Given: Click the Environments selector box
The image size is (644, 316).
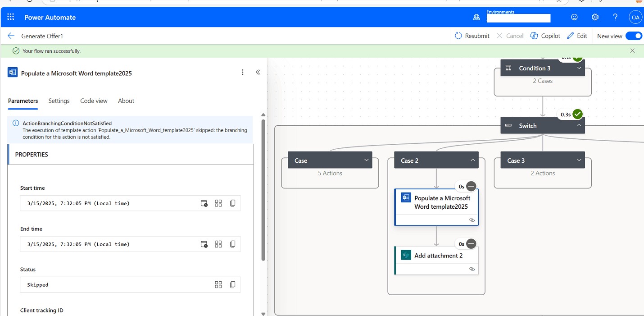Looking at the screenshot, I should pos(518,18).
